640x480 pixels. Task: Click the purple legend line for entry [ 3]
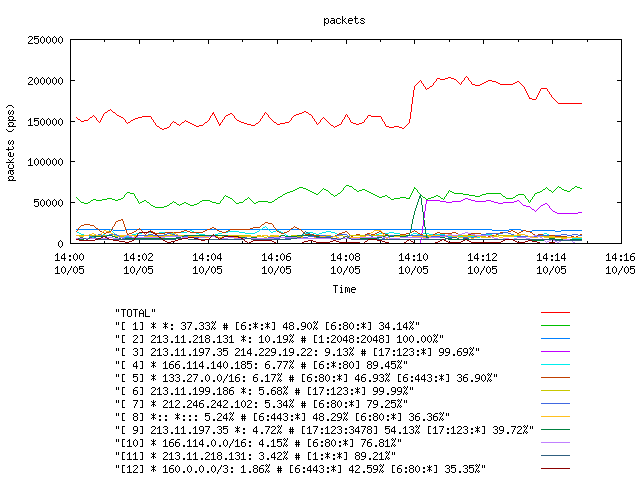[555, 351]
